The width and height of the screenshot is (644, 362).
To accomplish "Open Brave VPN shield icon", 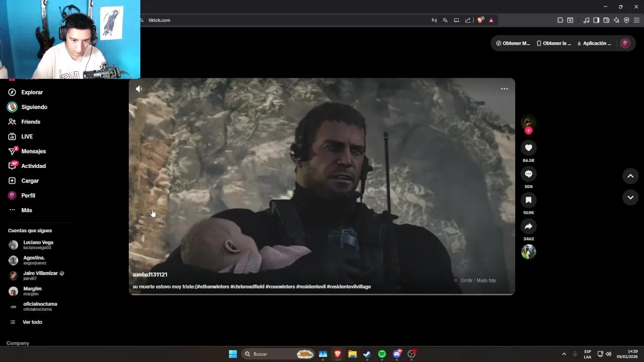I will pos(626,20).
